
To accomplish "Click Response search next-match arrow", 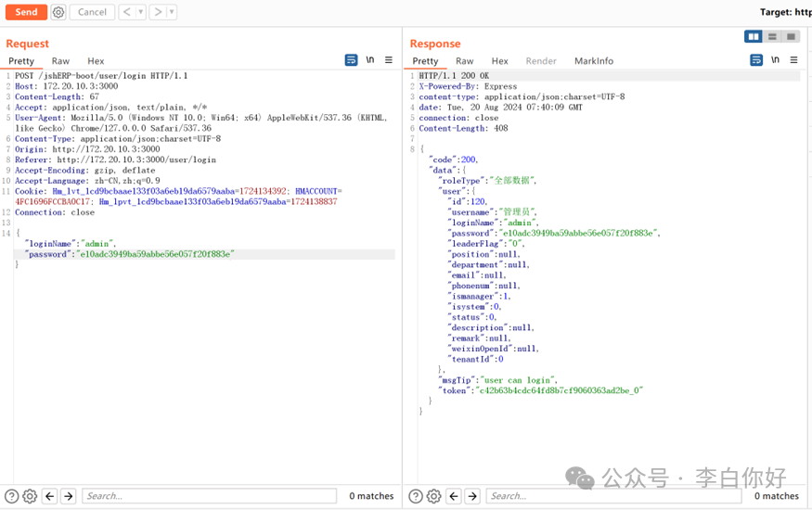I will point(472,496).
